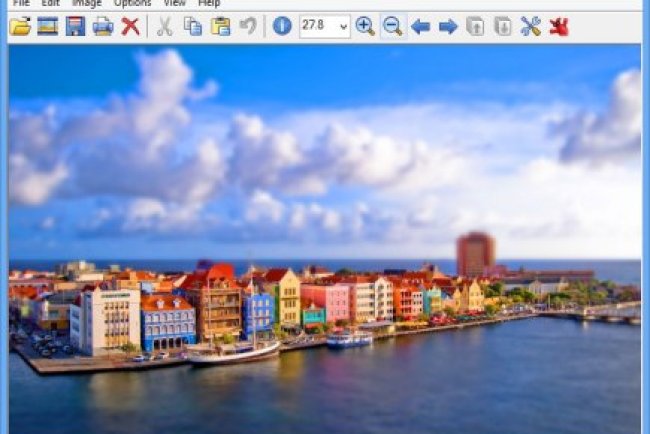Image resolution: width=650 pixels, height=434 pixels.
Task: Open the File menu
Action: 21,3
